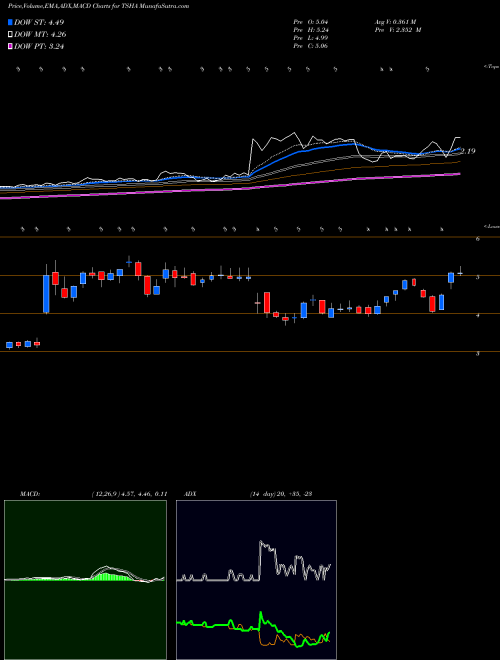Click the 'Pre C: 5.06' close value
The image size is (500, 660).
[x=311, y=46]
